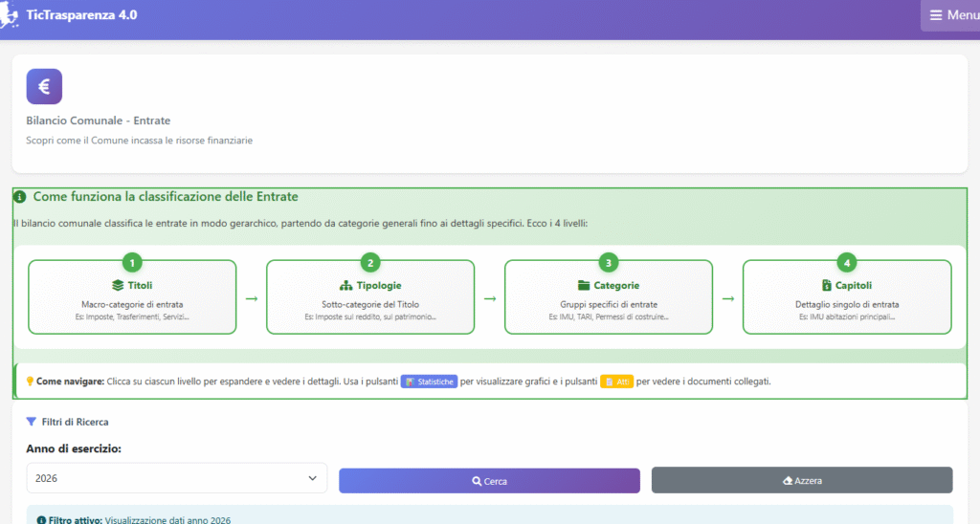Click the TicTrasparenza logo icon
Viewport: 980px width, 524px height.
pos(11,15)
